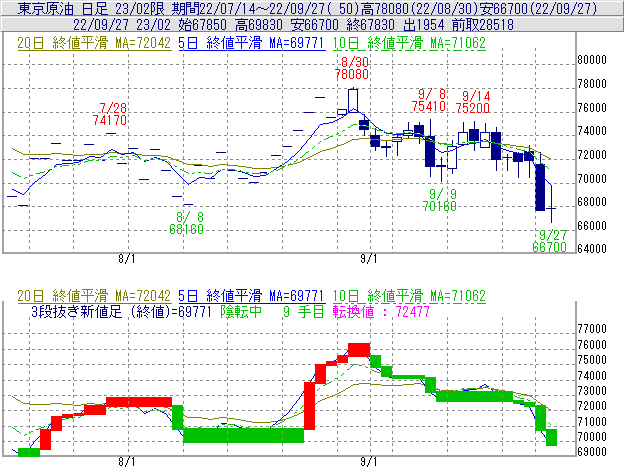This screenshot has width=624, height=475.
Task: Click the daily high 高69830
Action: (259, 25)
